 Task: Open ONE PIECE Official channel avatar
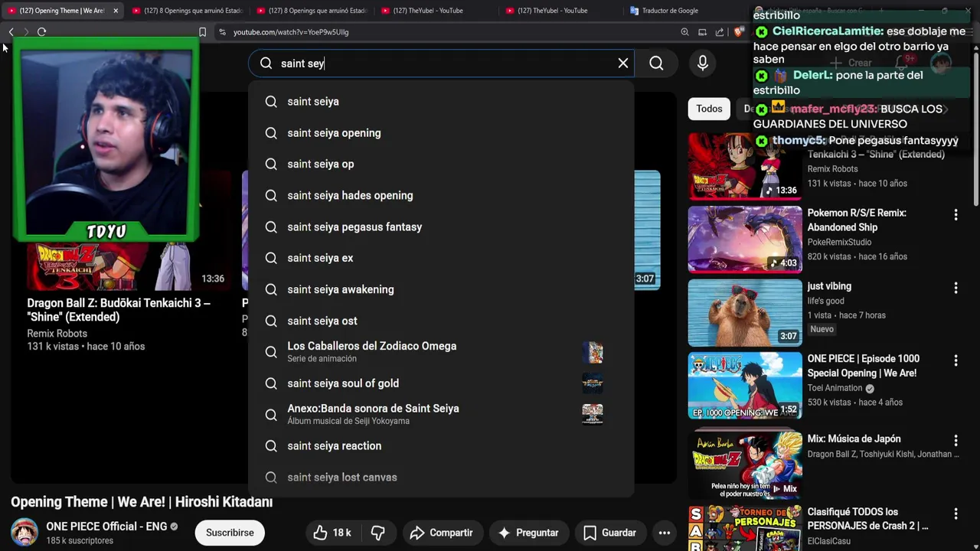click(24, 533)
